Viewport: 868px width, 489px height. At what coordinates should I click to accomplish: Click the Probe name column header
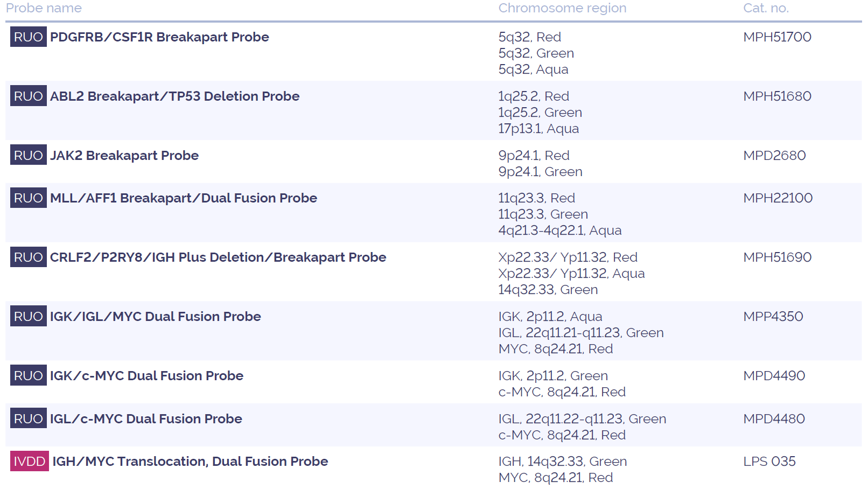pyautogui.click(x=44, y=8)
